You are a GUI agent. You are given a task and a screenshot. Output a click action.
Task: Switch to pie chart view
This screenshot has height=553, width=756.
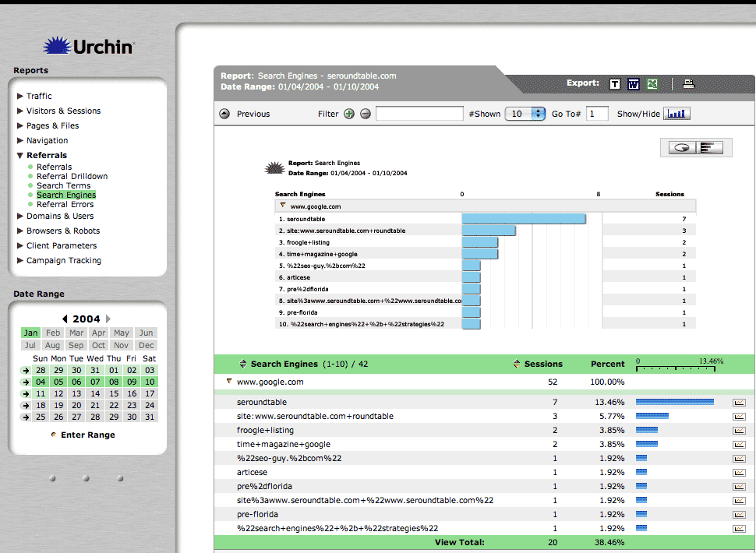[682, 147]
